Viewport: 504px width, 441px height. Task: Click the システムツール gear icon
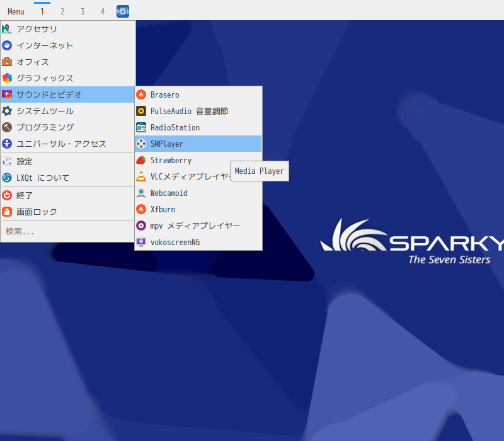(7, 111)
